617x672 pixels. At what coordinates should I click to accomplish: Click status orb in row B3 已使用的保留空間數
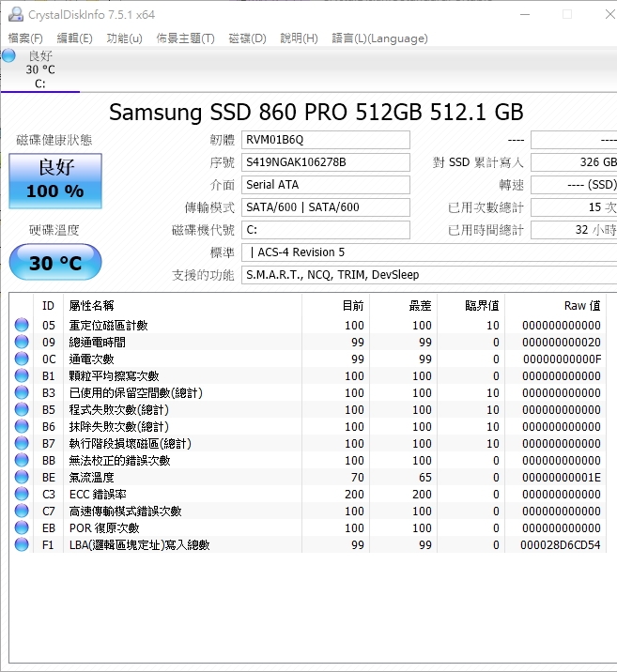22,392
